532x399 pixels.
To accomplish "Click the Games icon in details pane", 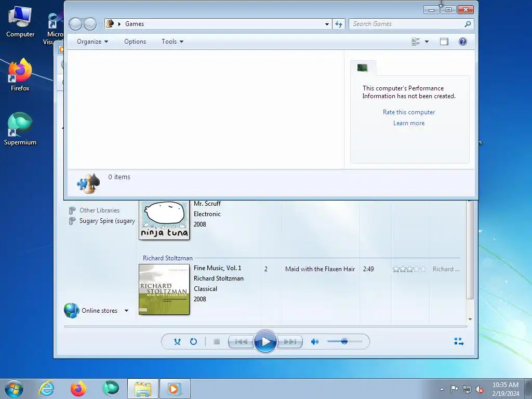I will (x=88, y=183).
